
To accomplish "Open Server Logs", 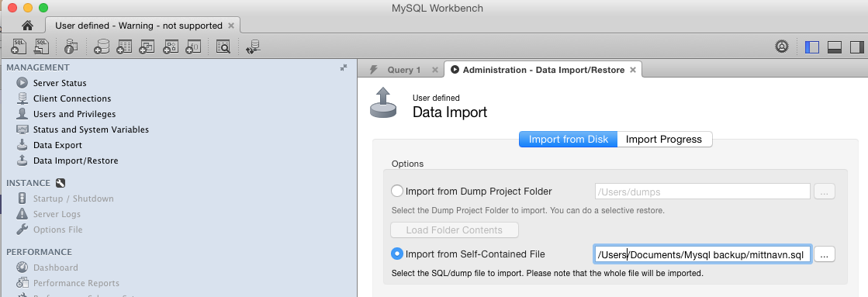I will click(x=57, y=214).
